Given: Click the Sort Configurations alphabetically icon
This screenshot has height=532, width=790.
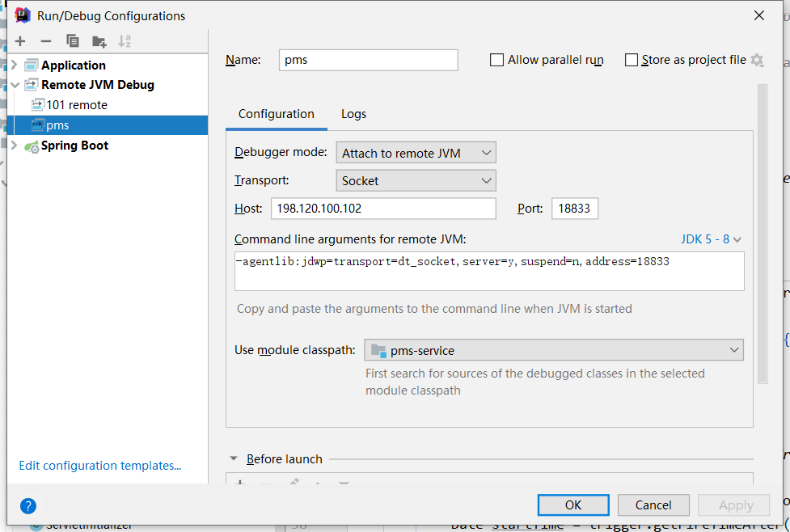Looking at the screenshot, I should pos(125,41).
